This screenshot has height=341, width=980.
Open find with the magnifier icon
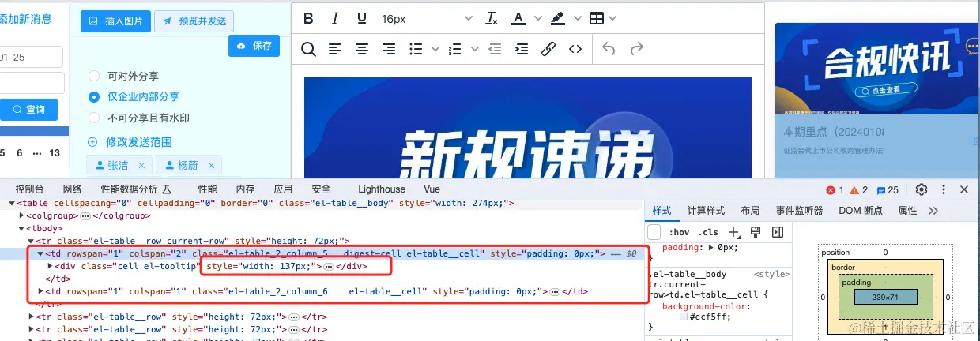(309, 49)
